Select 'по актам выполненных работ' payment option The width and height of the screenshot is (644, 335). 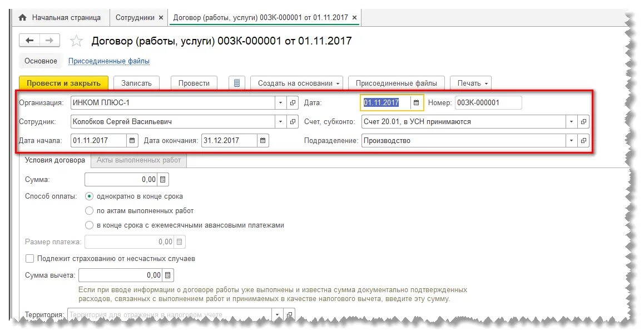point(89,211)
